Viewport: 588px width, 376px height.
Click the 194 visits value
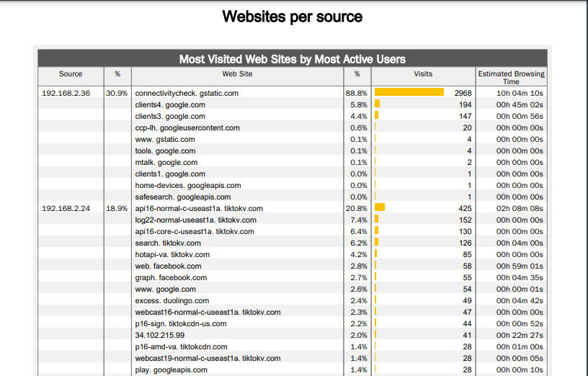pyautogui.click(x=465, y=104)
